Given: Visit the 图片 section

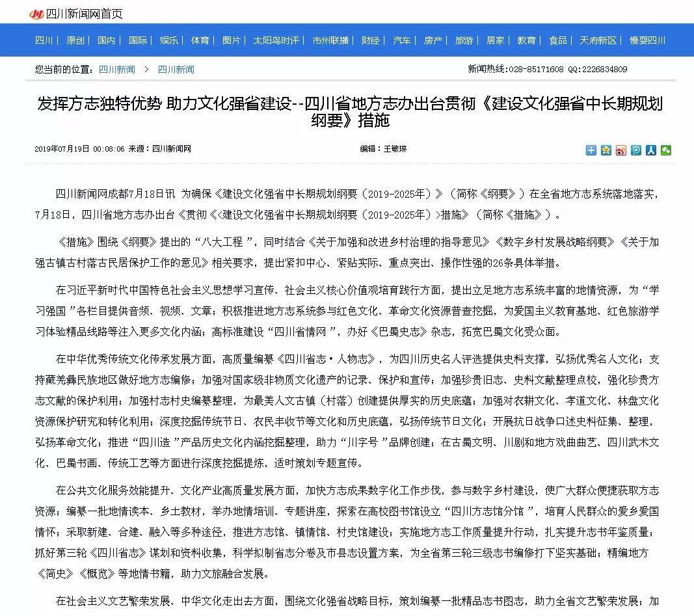Looking at the screenshot, I should tap(232, 40).
